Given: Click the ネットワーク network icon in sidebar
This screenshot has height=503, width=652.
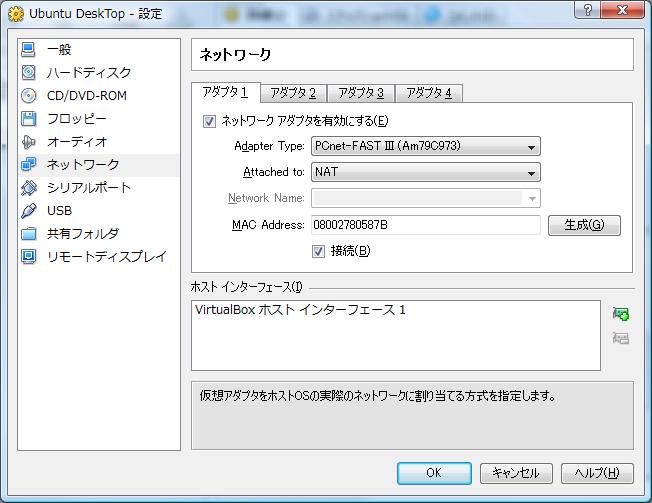Looking at the screenshot, I should [x=28, y=165].
